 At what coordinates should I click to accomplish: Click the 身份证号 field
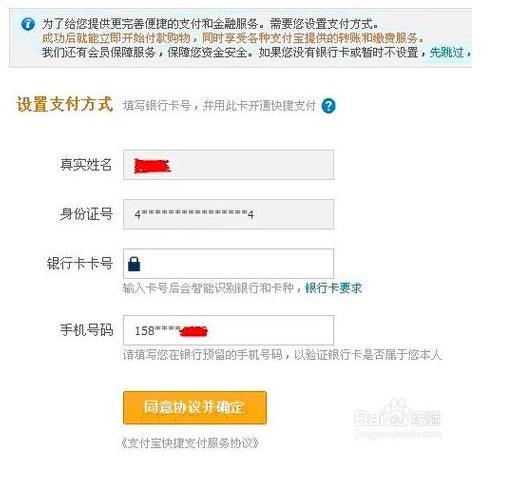228,214
